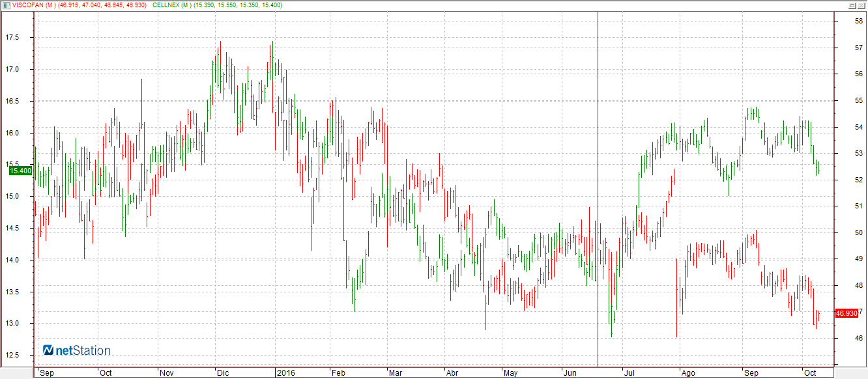Maximize the chart window
Viewport: 868px width, 379px height.
[x=852, y=5]
